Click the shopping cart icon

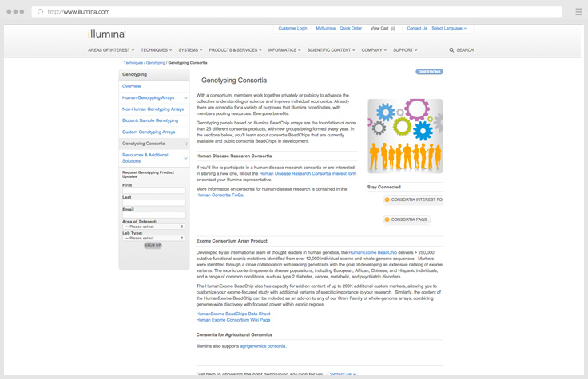(393, 29)
